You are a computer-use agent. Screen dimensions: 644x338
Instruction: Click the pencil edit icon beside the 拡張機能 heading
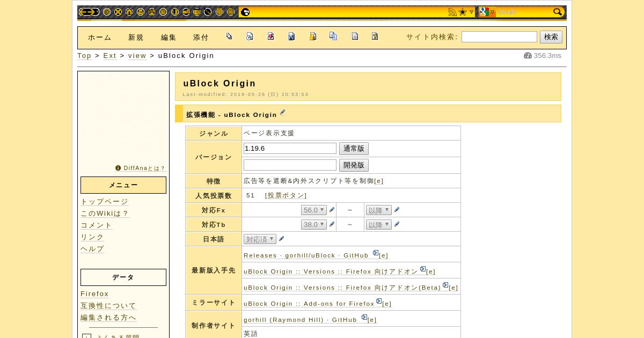point(283,112)
